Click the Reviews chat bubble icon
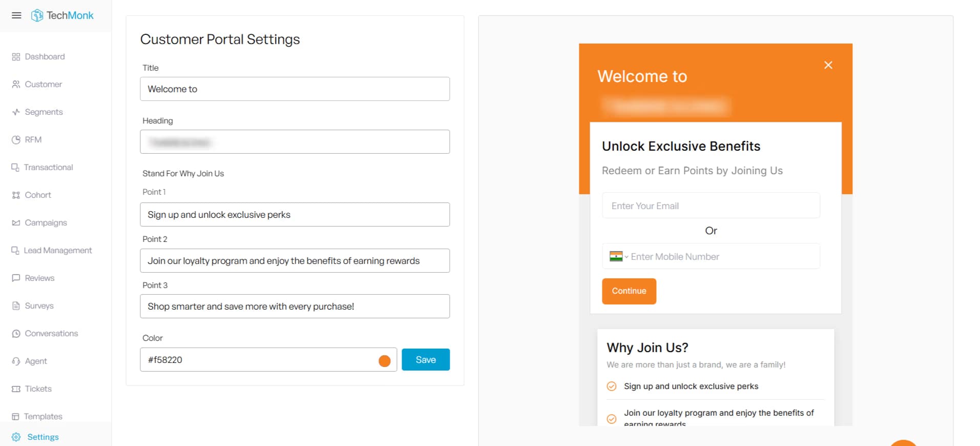Viewport: 980px width, 446px height. coord(16,278)
